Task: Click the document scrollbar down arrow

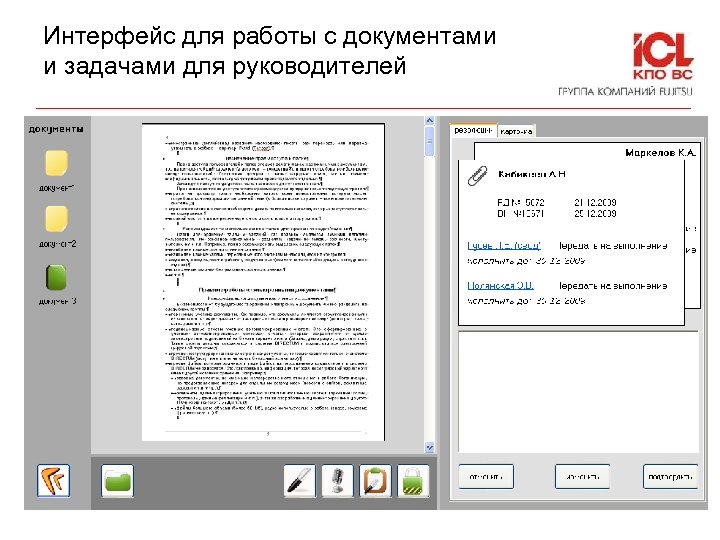Action: pyautogui.click(x=429, y=447)
